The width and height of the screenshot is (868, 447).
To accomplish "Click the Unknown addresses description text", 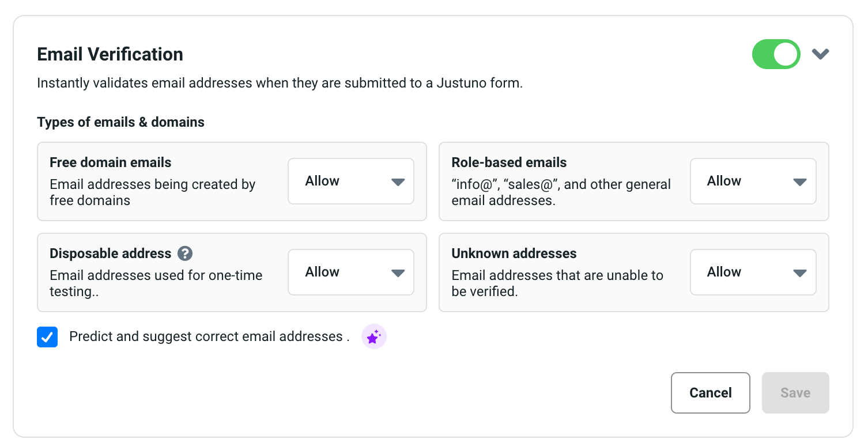I will coord(557,283).
